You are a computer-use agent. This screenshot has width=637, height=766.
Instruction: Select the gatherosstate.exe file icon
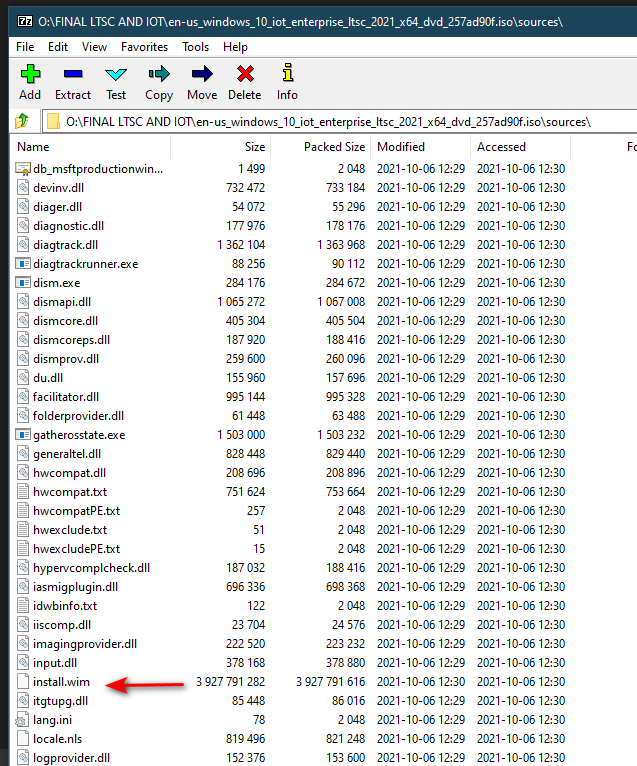click(x=23, y=435)
